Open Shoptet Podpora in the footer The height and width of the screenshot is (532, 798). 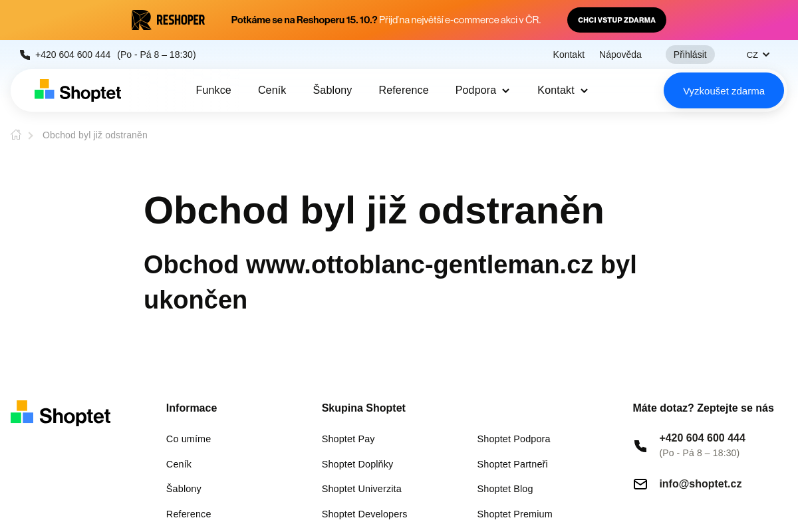point(514,439)
